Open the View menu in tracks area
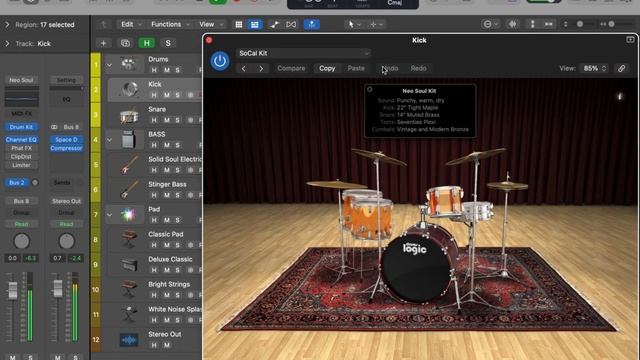Viewport: 640px width, 360px height. point(211,24)
